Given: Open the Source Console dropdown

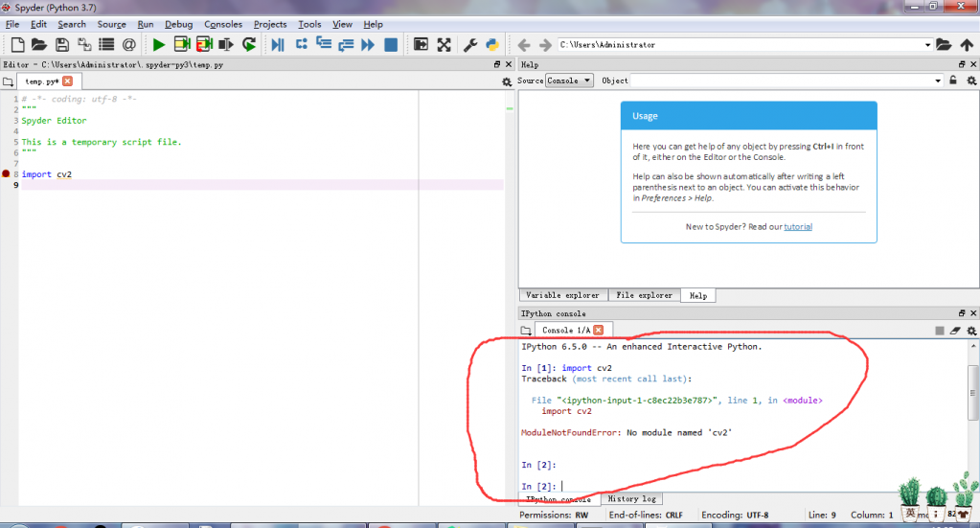Looking at the screenshot, I should (569, 81).
